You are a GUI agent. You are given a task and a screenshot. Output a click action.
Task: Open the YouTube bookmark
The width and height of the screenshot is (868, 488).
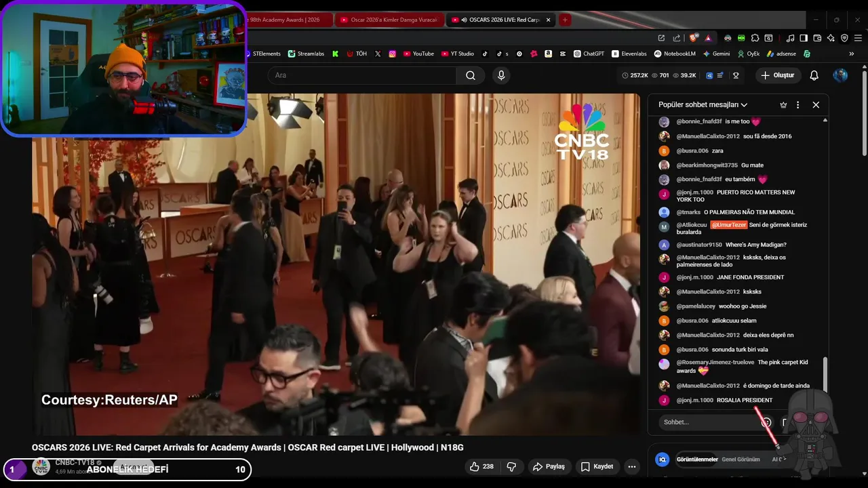click(418, 54)
